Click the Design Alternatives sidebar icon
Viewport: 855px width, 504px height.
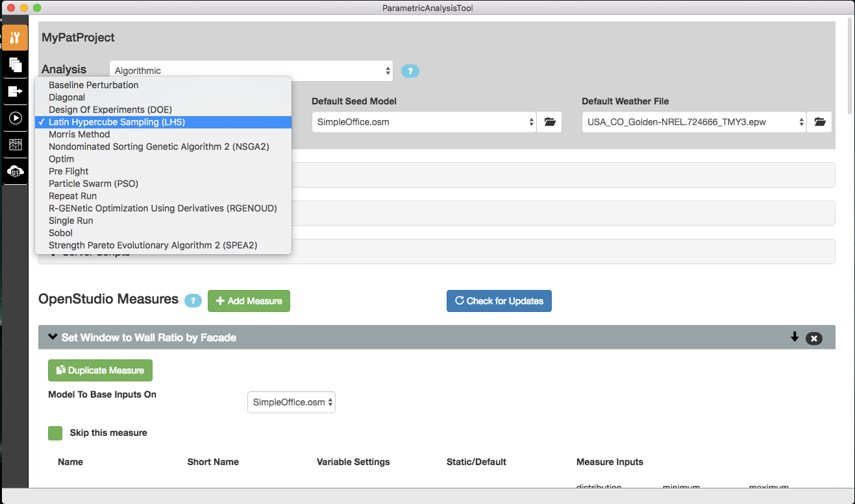[x=15, y=65]
